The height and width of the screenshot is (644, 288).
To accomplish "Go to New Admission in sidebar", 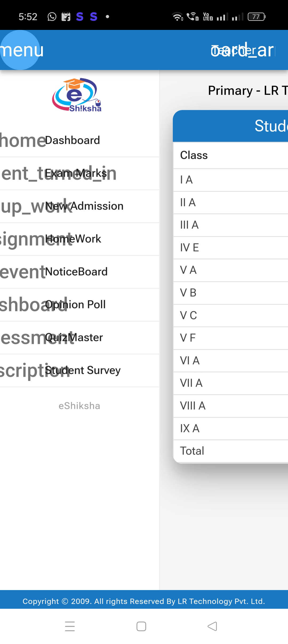I will (x=84, y=206).
